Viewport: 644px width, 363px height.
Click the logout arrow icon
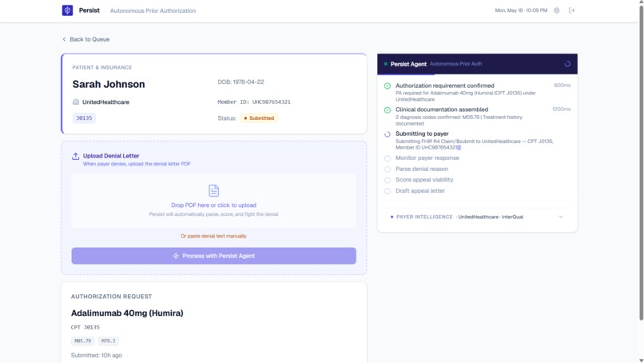coord(572,10)
